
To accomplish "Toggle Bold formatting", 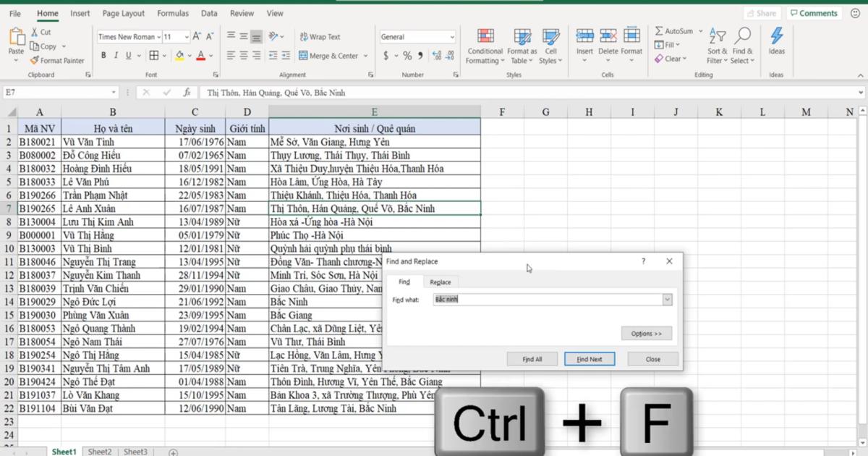I will (103, 56).
